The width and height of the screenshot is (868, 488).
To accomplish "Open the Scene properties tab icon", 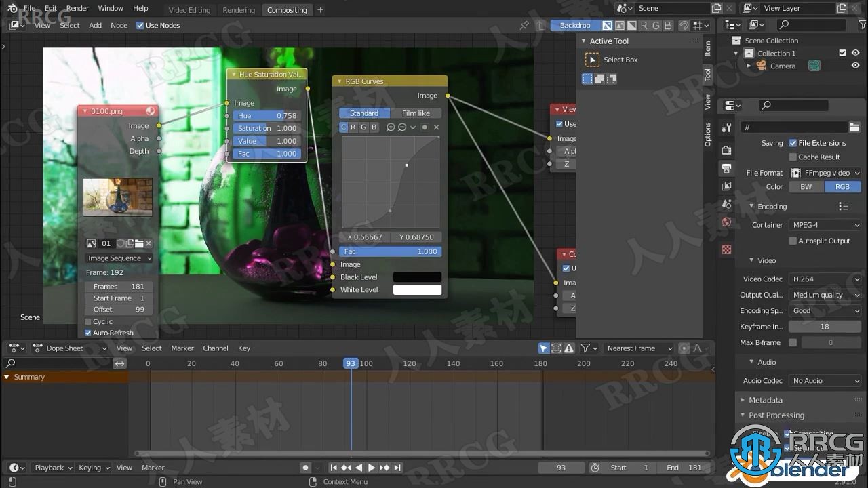I will [726, 204].
